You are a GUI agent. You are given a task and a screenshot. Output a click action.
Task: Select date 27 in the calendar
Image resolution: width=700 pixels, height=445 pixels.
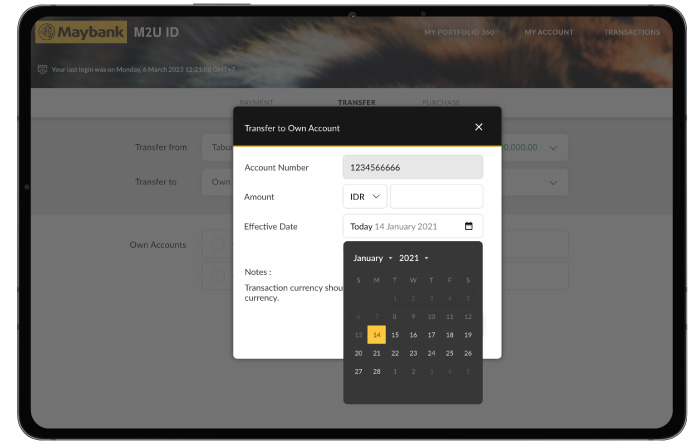pos(358,371)
